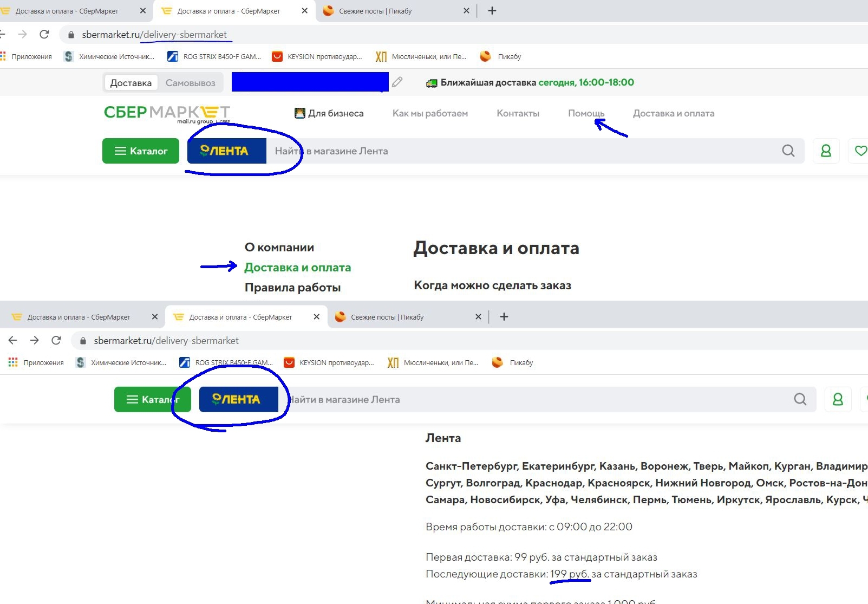This screenshot has width=868, height=604.
Task: Close Пикабу tab in lower browser
Action: coord(478,317)
